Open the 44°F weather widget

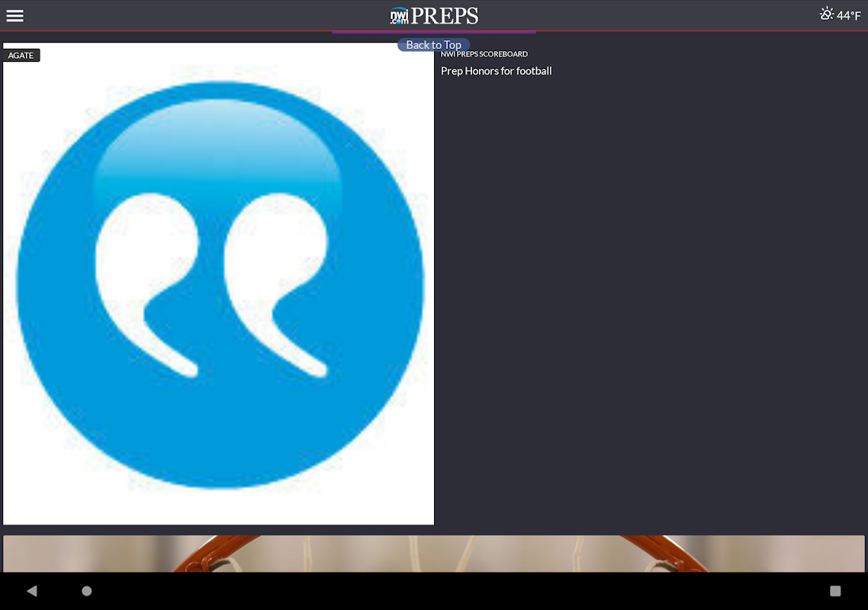(841, 15)
